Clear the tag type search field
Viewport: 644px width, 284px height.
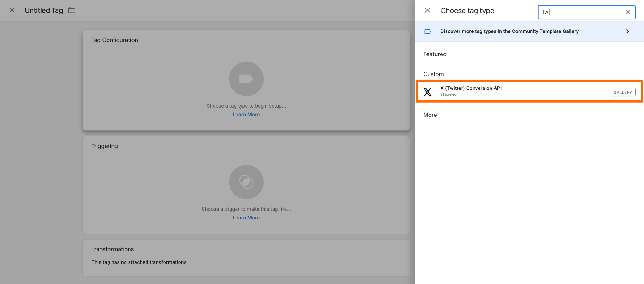coord(628,12)
